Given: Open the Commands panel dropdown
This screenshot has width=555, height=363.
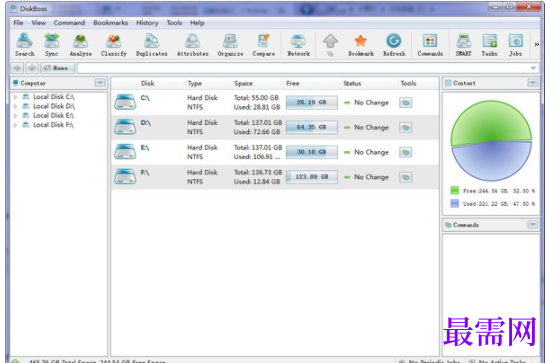Looking at the screenshot, I should (533, 225).
